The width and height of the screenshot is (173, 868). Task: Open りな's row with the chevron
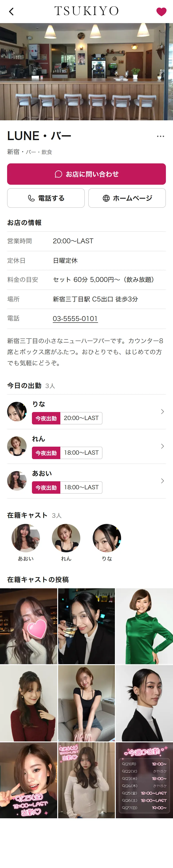tap(162, 412)
